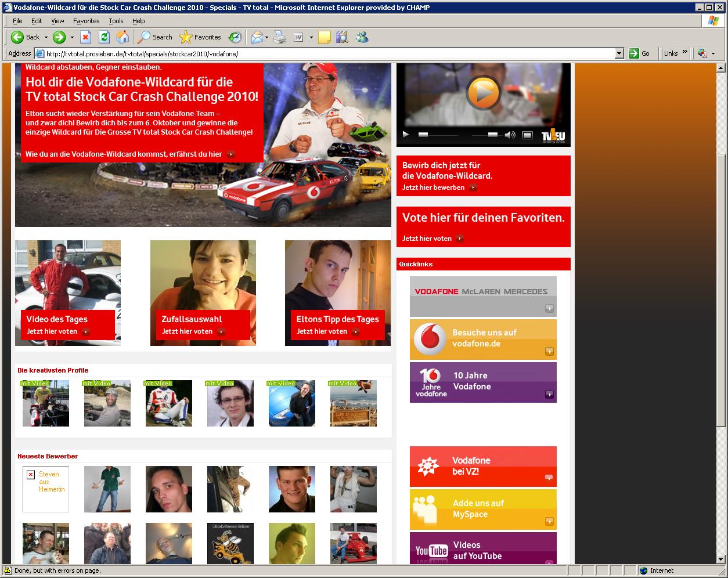Open the Favorites menu in menu bar
Screen dimensions: 728x578
[x=86, y=21]
